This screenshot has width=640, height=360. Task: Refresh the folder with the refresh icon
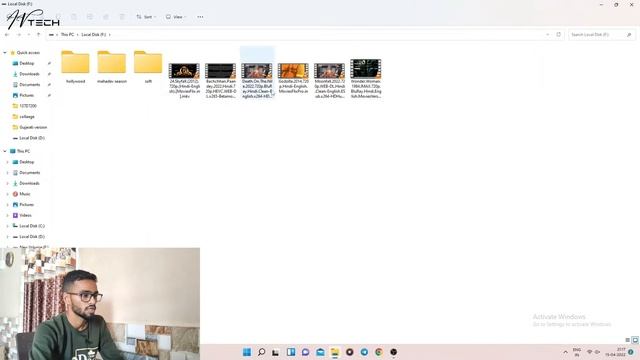[559, 35]
